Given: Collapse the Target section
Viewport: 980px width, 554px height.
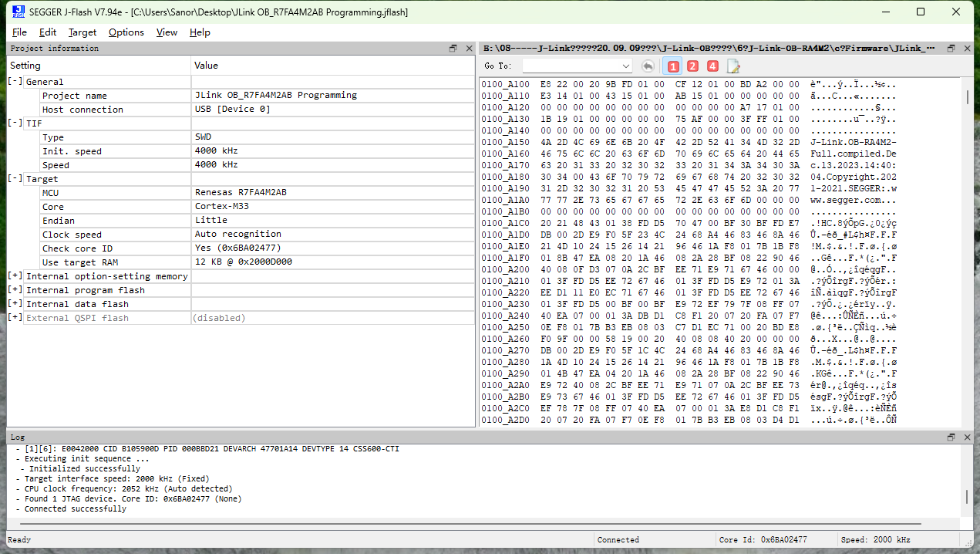Looking at the screenshot, I should point(15,179).
